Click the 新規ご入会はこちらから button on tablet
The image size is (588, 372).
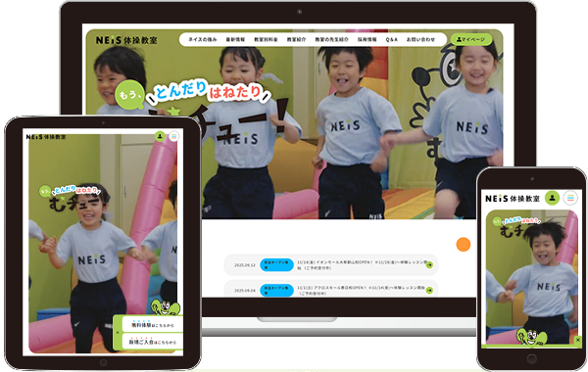click(x=153, y=342)
